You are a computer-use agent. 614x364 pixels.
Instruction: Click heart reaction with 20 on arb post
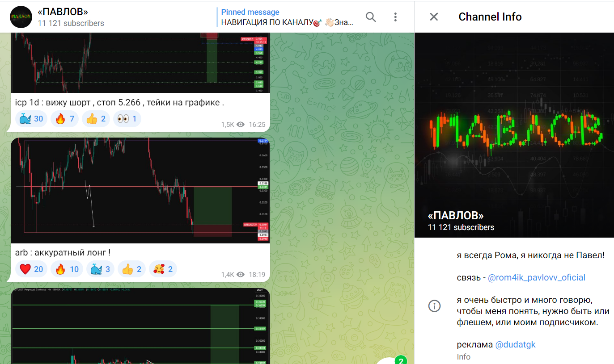pos(31,269)
